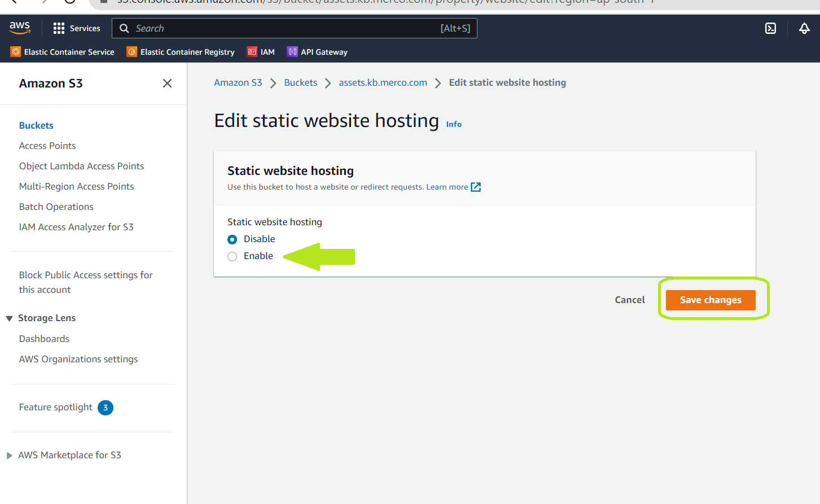This screenshot has height=504, width=820.
Task: Open the IAM bookmark
Action: pyautogui.click(x=268, y=52)
